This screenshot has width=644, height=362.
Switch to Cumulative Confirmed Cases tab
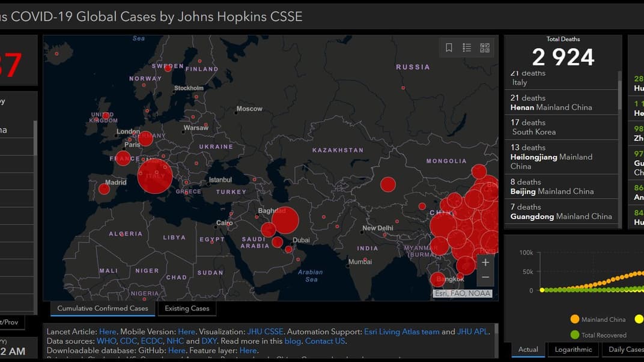point(103,308)
